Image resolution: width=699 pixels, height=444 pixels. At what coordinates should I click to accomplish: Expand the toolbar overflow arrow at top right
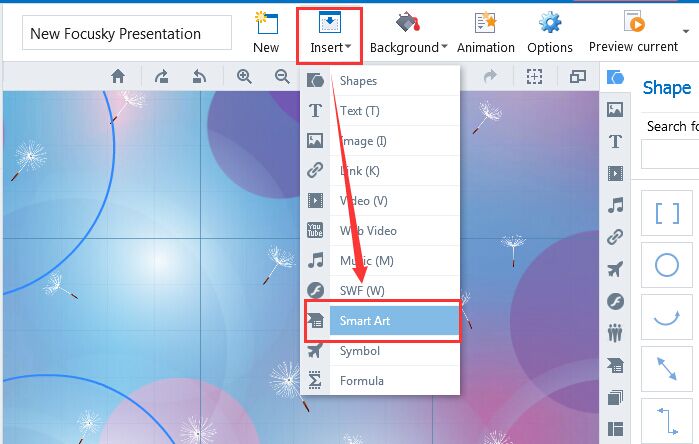[x=686, y=31]
